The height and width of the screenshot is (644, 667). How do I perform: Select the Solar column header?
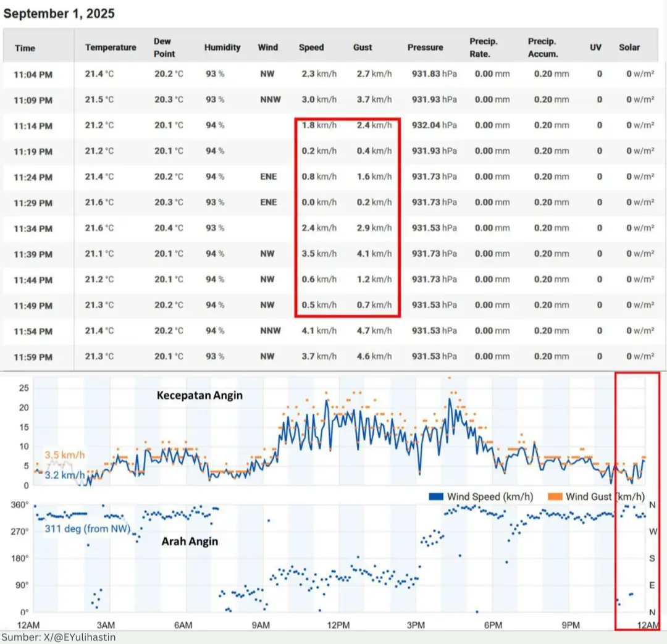coord(629,48)
